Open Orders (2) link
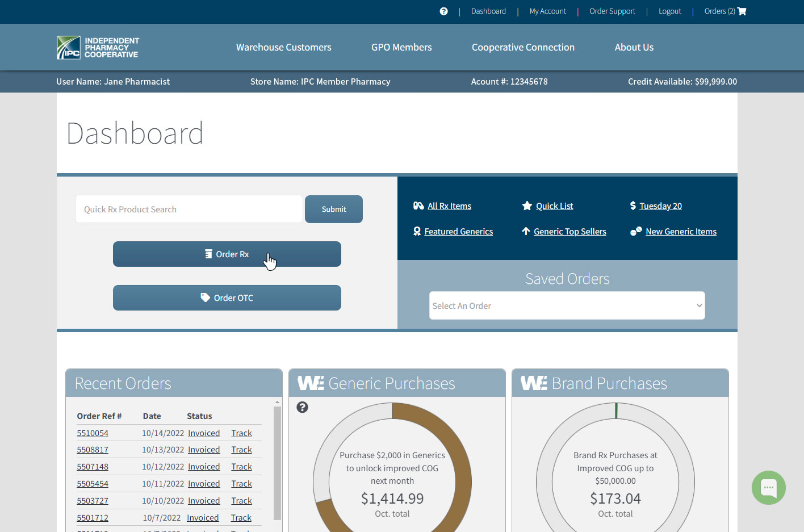 720,11
